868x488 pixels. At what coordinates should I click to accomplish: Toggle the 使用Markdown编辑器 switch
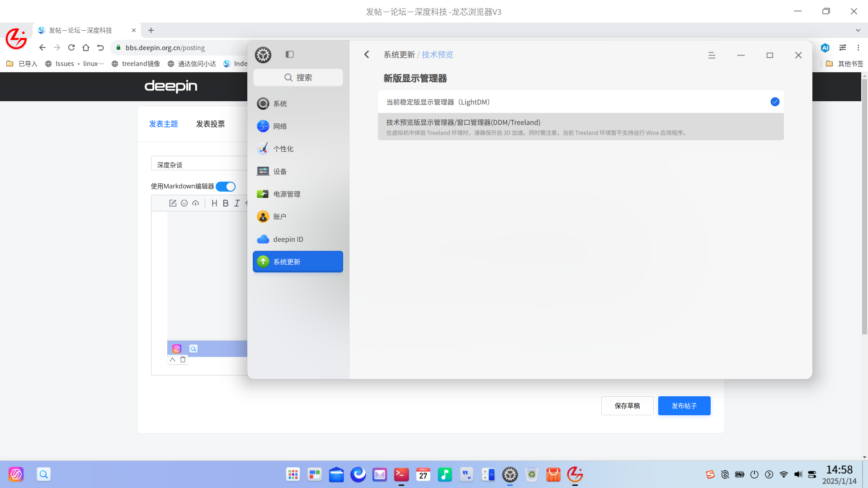pyautogui.click(x=226, y=187)
